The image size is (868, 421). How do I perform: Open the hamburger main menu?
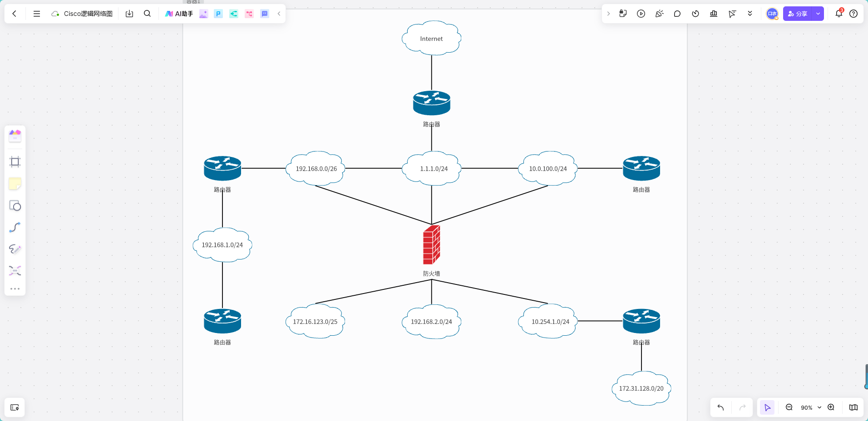(x=37, y=14)
